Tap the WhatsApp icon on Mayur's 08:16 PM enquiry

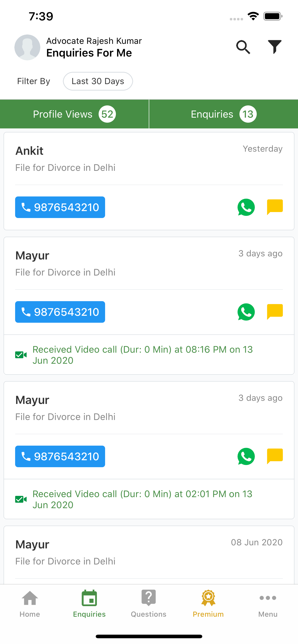click(246, 312)
